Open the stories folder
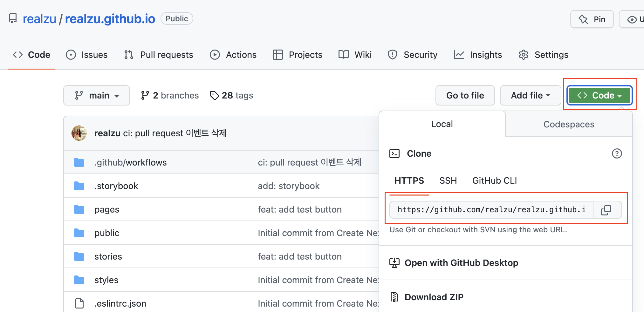The width and height of the screenshot is (644, 312). pos(108,256)
